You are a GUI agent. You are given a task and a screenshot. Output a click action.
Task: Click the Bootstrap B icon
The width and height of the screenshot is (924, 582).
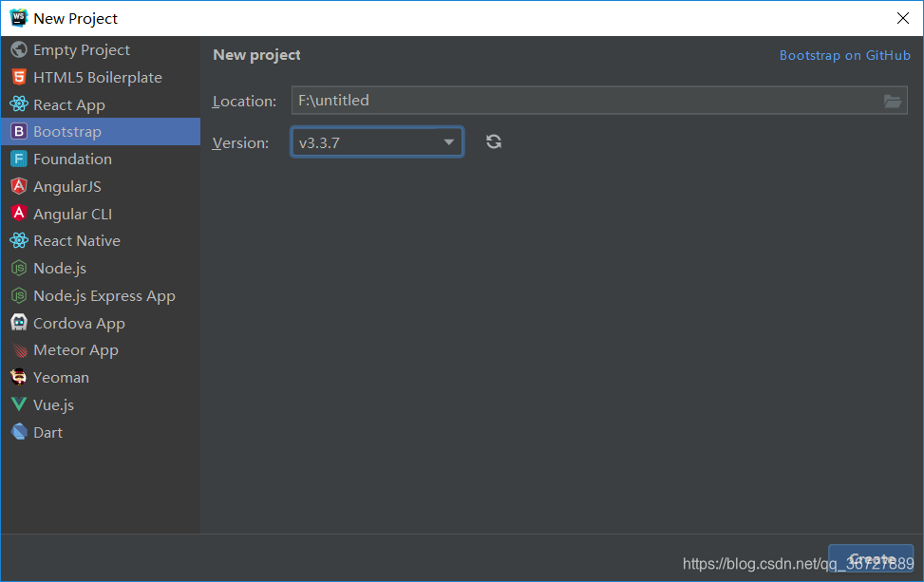[19, 131]
